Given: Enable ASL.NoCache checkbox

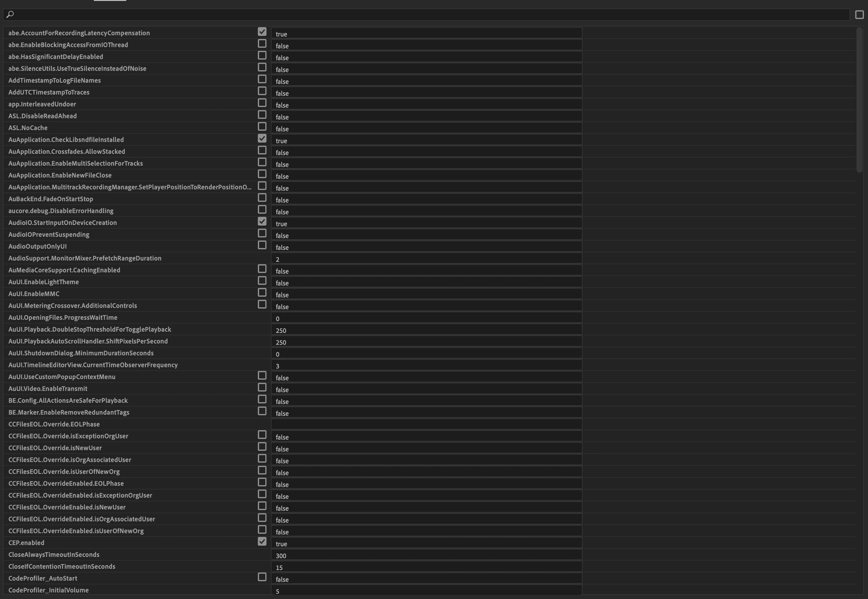Looking at the screenshot, I should click(262, 127).
